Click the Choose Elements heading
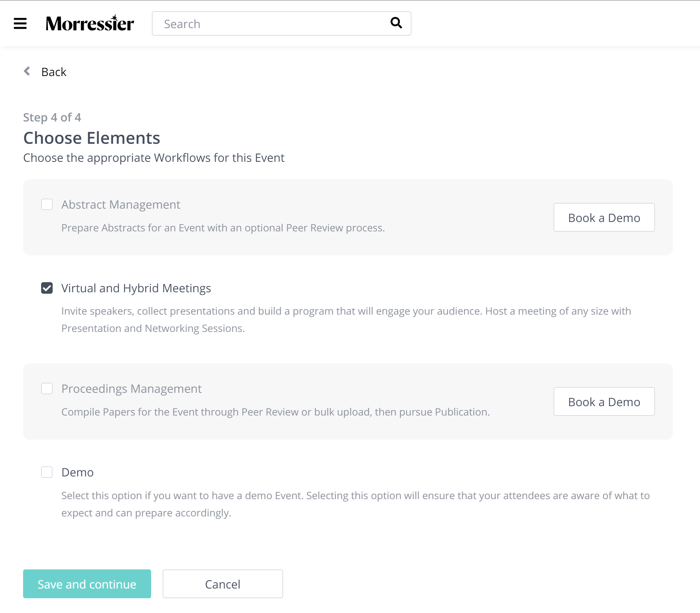 tap(92, 138)
